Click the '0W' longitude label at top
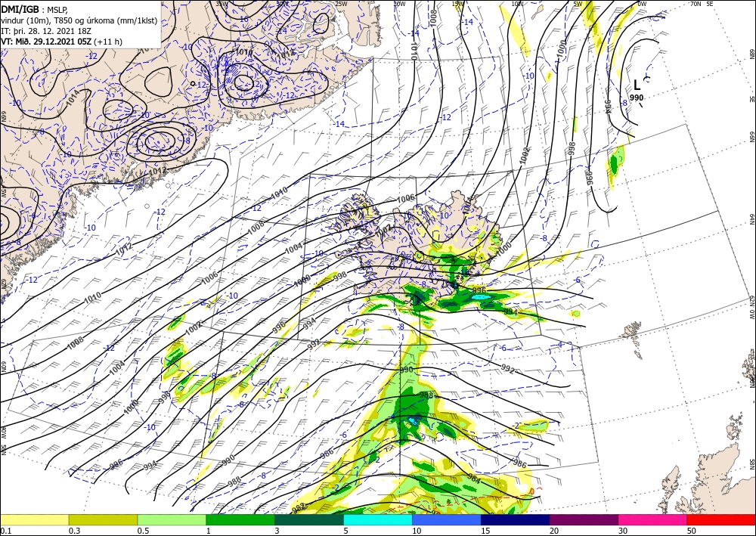 [x=642, y=4]
